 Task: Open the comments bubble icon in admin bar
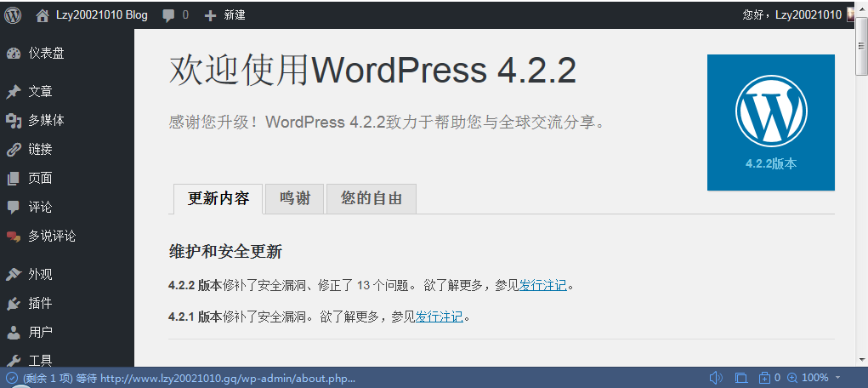click(169, 15)
